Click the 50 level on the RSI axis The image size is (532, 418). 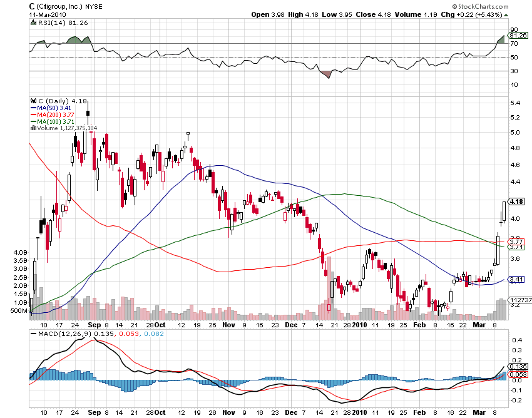[514, 58]
